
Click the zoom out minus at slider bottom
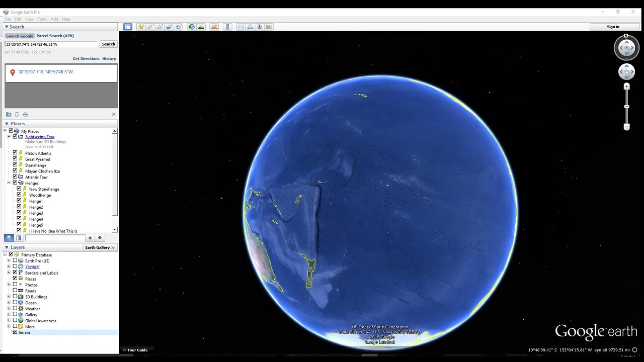[626, 127]
